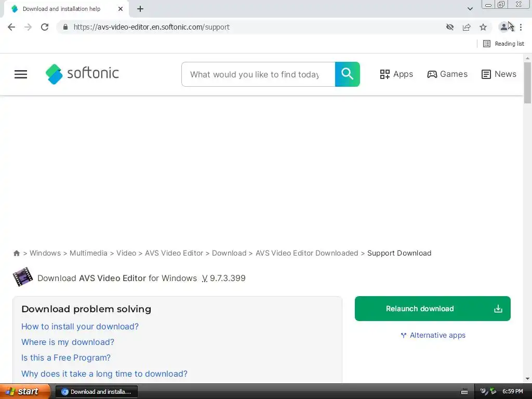Go to Video breadcrumb

pos(126,253)
